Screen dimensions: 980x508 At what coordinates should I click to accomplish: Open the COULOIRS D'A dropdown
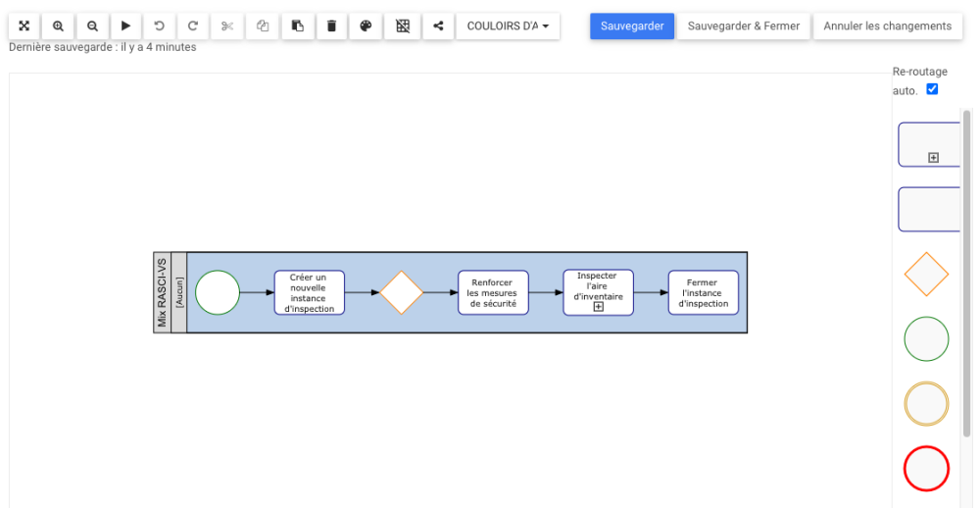tap(508, 26)
